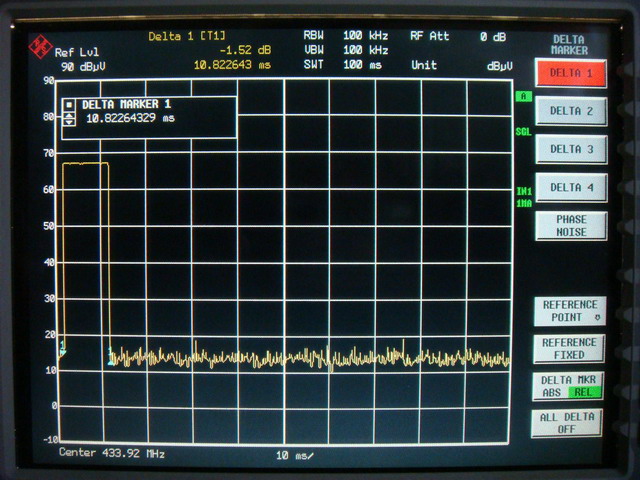Click the 1MA trace mode label

(524, 203)
